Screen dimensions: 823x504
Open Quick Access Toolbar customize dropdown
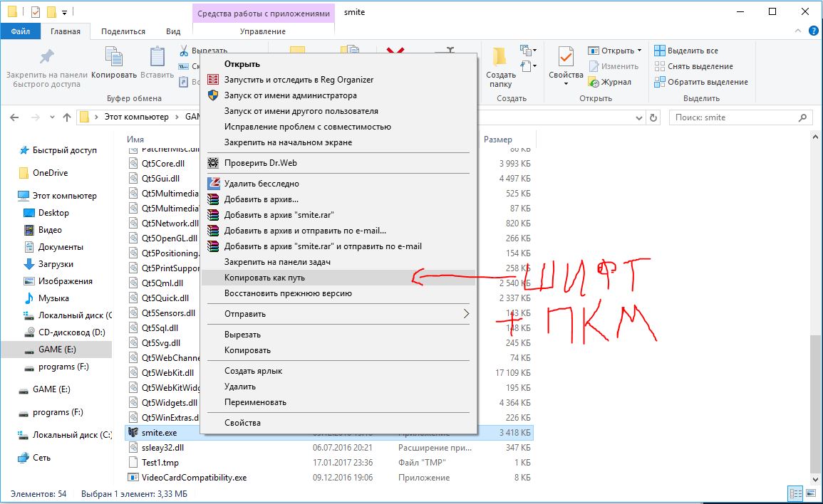click(x=64, y=12)
